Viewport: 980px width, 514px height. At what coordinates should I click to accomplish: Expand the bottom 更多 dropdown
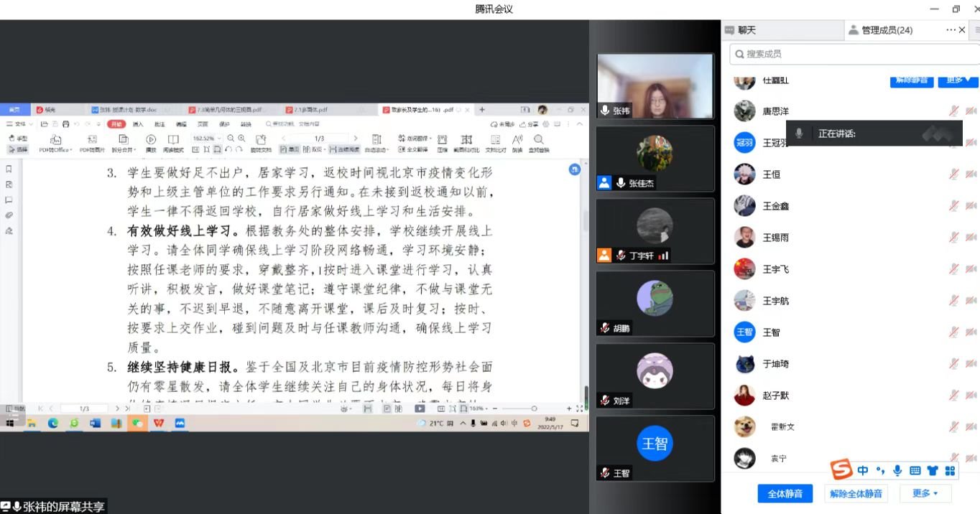pos(925,493)
